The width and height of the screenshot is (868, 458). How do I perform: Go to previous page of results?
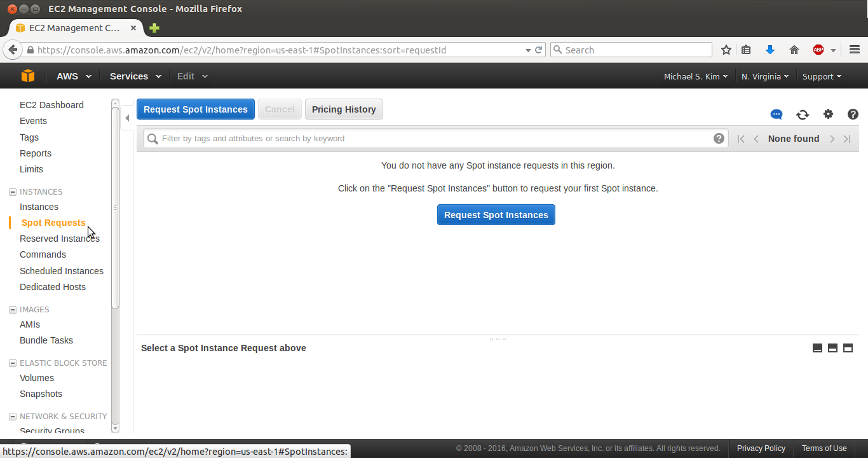[x=756, y=139]
